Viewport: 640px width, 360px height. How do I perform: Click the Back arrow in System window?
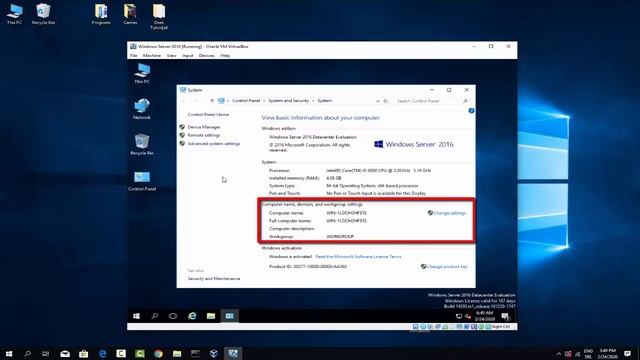pyautogui.click(x=184, y=101)
